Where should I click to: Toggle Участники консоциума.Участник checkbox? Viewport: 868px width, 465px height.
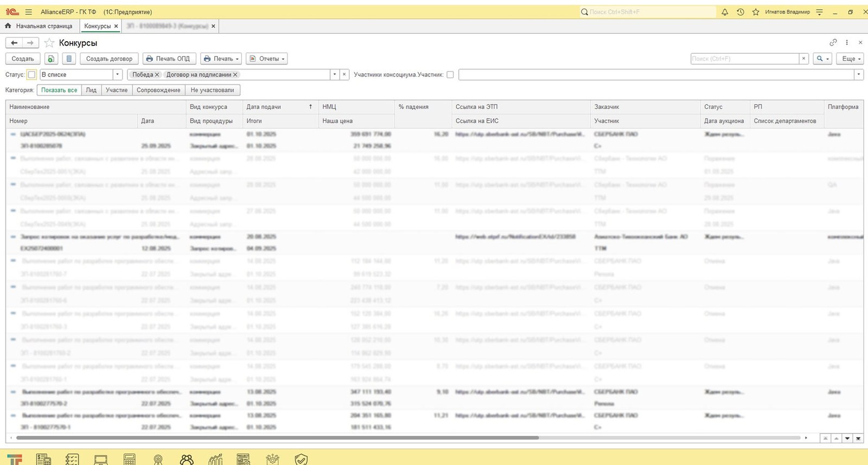tap(450, 75)
